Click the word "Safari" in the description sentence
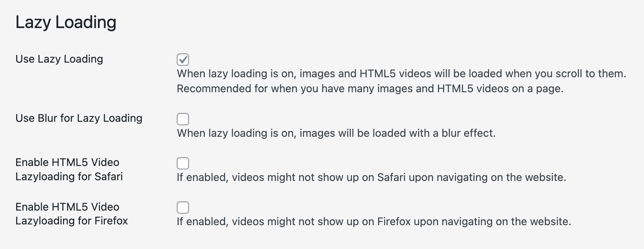This screenshot has width=644, height=249. coord(392,178)
